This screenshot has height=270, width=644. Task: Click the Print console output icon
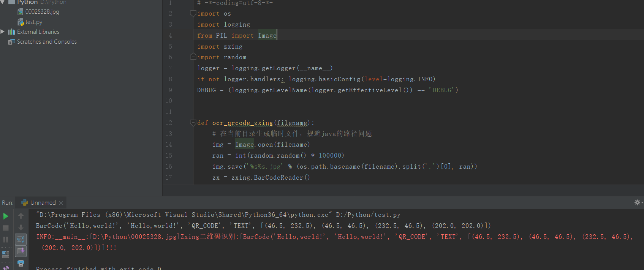coord(21,263)
